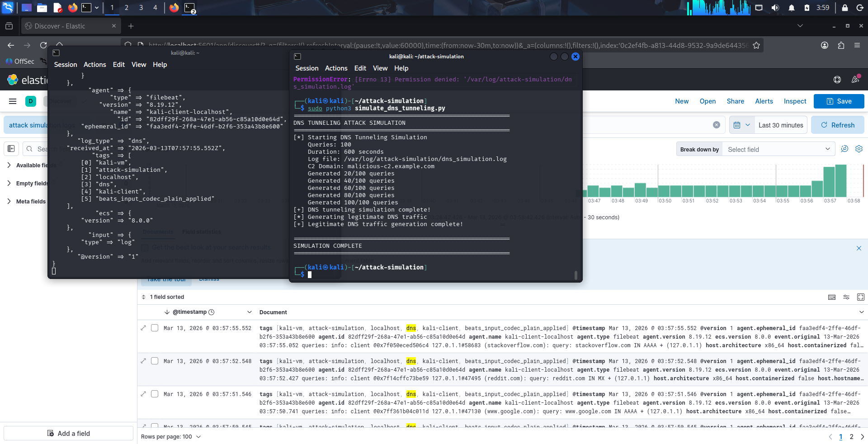Image resolution: width=868 pixels, height=444 pixels.
Task: Open the 1 field sorted control
Action: (x=163, y=297)
